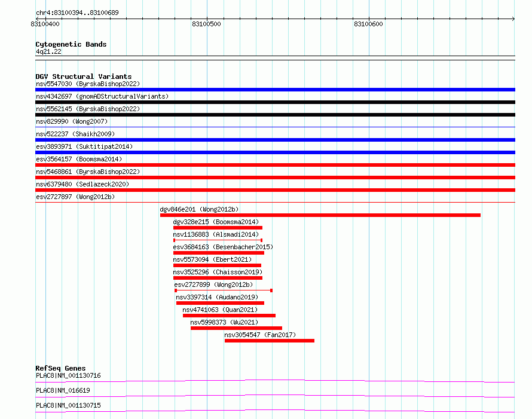Click the blue nsv522237 Shaikh2009 bar
Viewport: 532px width, 419px height.
coord(275,140)
